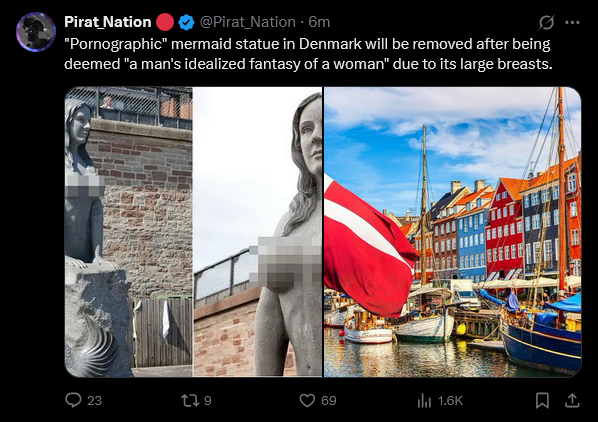598x422 pixels.
Task: Open the three-dot More options menu
Action: (572, 22)
